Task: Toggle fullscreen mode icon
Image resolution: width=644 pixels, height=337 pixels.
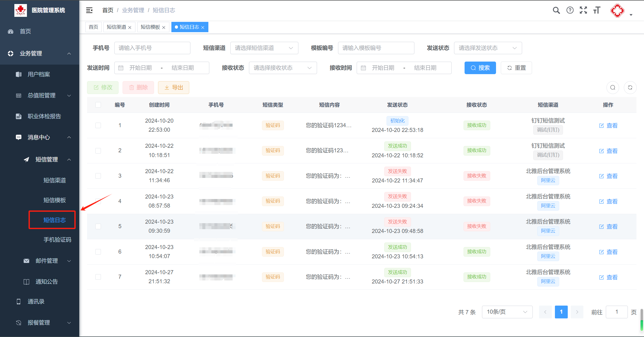Action: (583, 10)
